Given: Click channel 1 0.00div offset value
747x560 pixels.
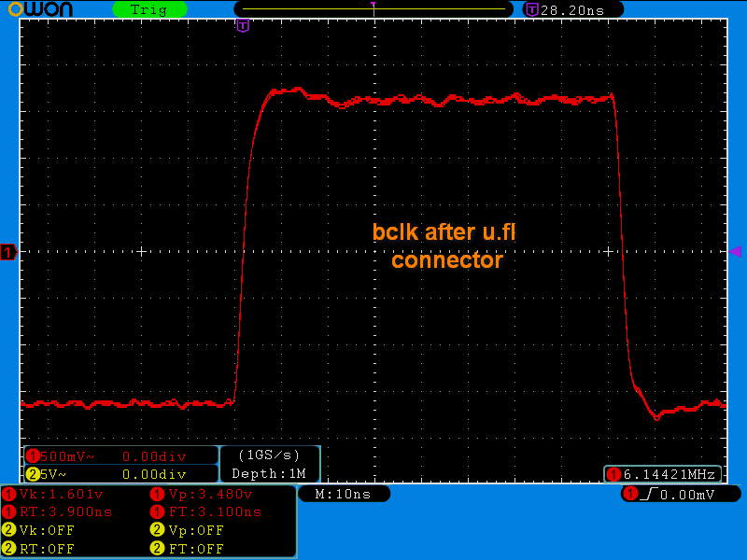Looking at the screenshot, I should coord(154,456).
